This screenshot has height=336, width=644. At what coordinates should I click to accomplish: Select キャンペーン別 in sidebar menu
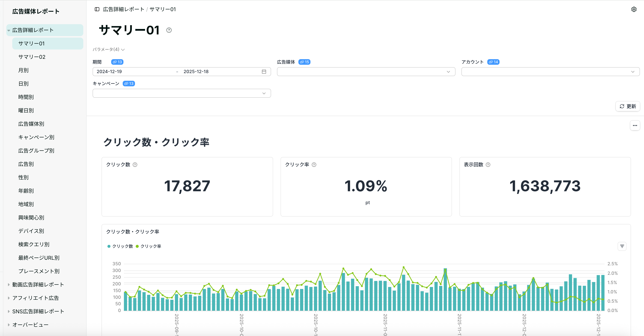pyautogui.click(x=36, y=137)
